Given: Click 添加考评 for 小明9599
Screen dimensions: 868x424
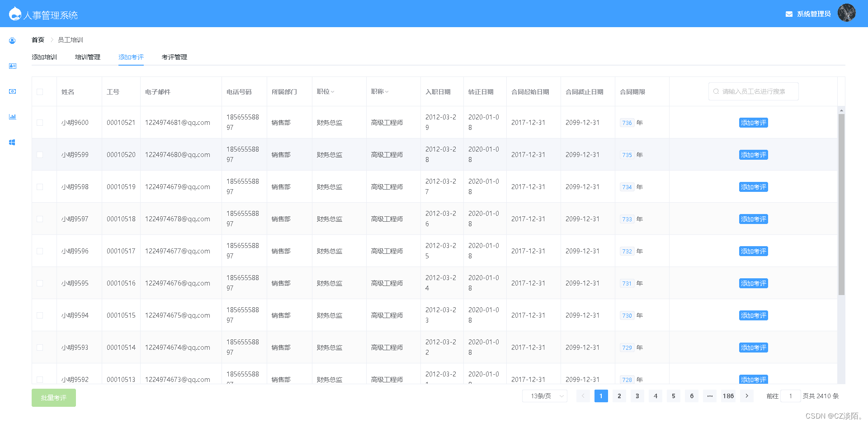Looking at the screenshot, I should tap(753, 155).
